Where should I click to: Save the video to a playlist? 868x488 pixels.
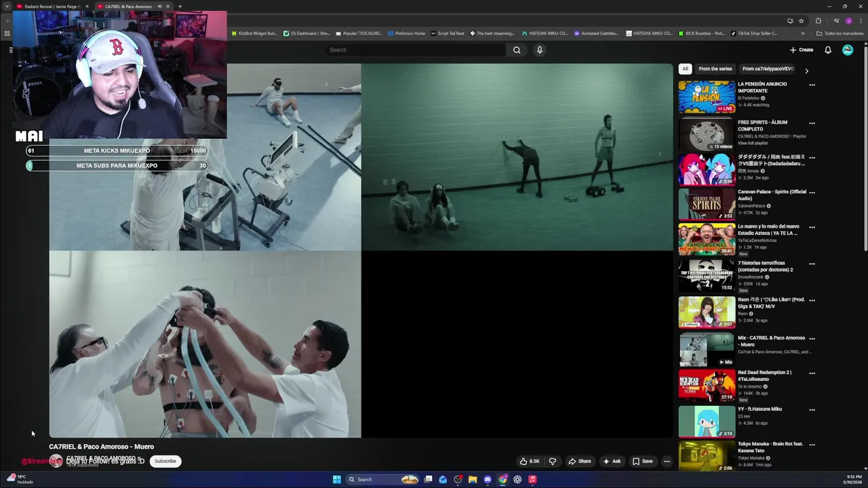[x=642, y=462]
